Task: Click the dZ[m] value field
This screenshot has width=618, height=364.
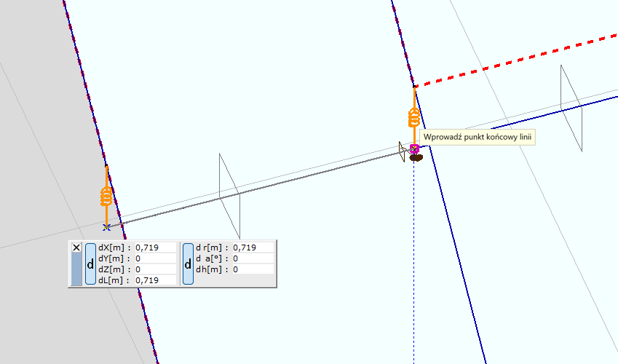Action: tap(156, 270)
